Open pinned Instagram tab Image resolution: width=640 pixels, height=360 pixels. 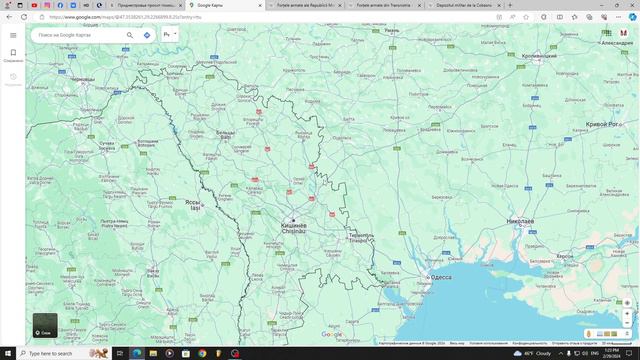(x=47, y=5)
